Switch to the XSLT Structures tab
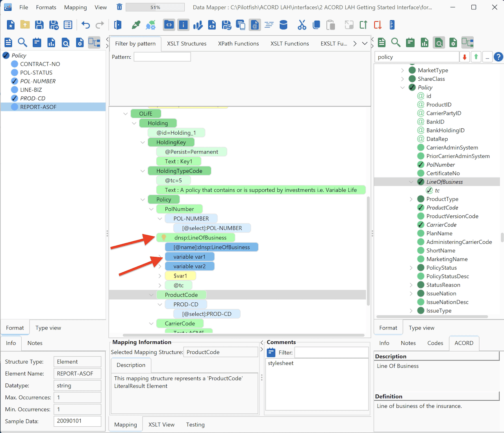The height and width of the screenshot is (433, 504). 187,44
